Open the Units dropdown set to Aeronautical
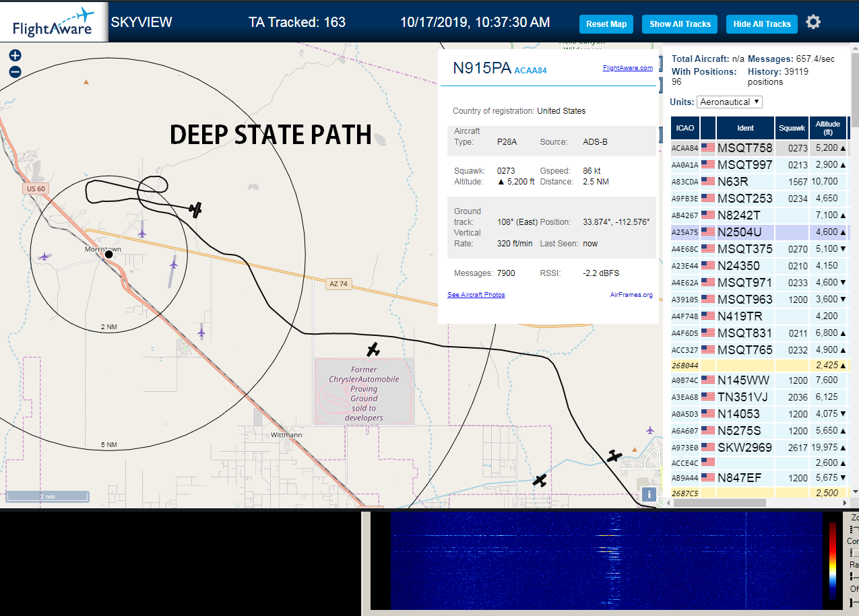Screen dimensions: 859x616 (730, 102)
